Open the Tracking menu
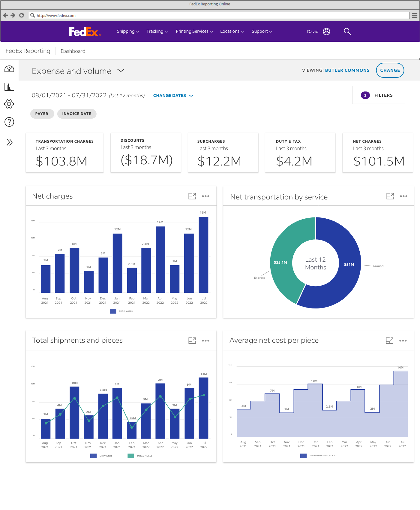The height and width of the screenshot is (510, 420). [157, 31]
